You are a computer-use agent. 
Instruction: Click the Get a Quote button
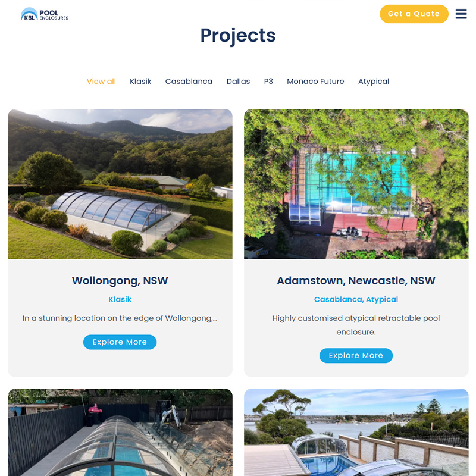click(414, 14)
